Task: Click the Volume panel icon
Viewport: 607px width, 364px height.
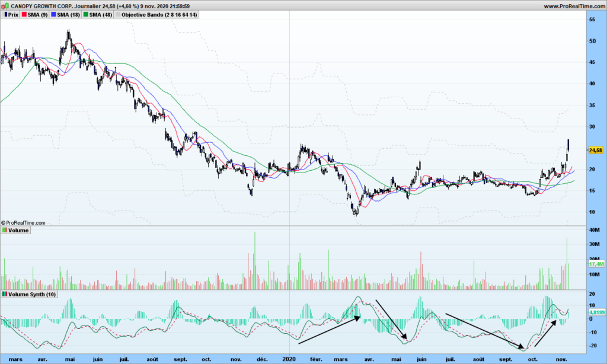Action: coord(5,230)
